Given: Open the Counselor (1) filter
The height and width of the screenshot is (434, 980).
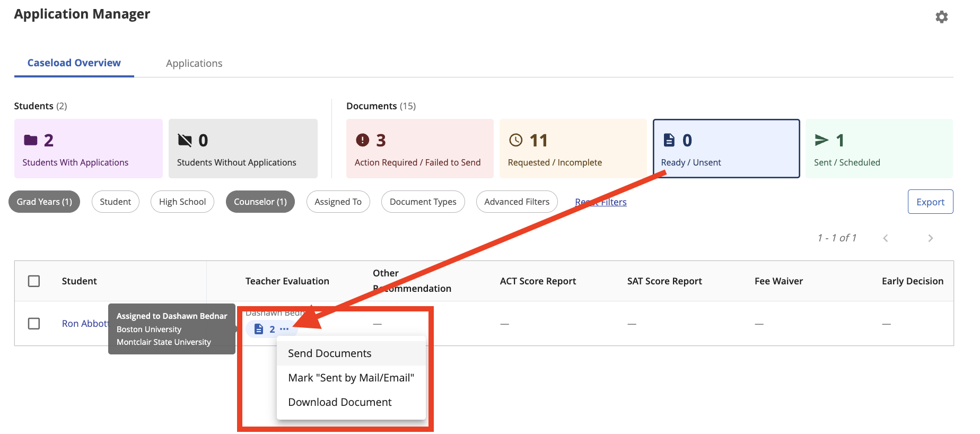Looking at the screenshot, I should point(260,202).
